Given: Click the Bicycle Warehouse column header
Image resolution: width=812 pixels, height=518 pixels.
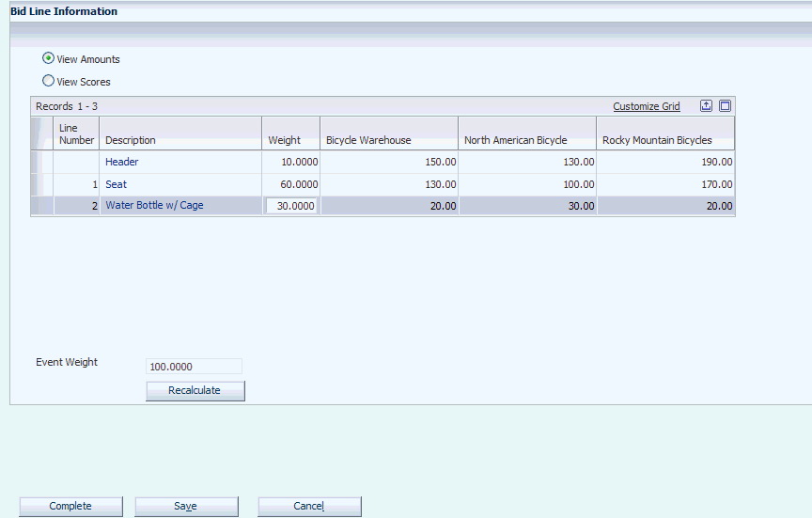Looking at the screenshot, I should (x=389, y=133).
